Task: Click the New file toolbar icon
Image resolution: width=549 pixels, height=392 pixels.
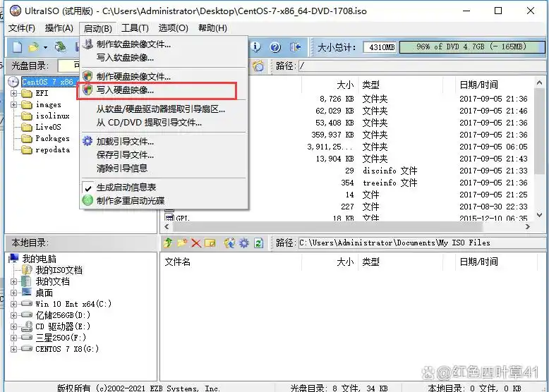Action: point(17,47)
